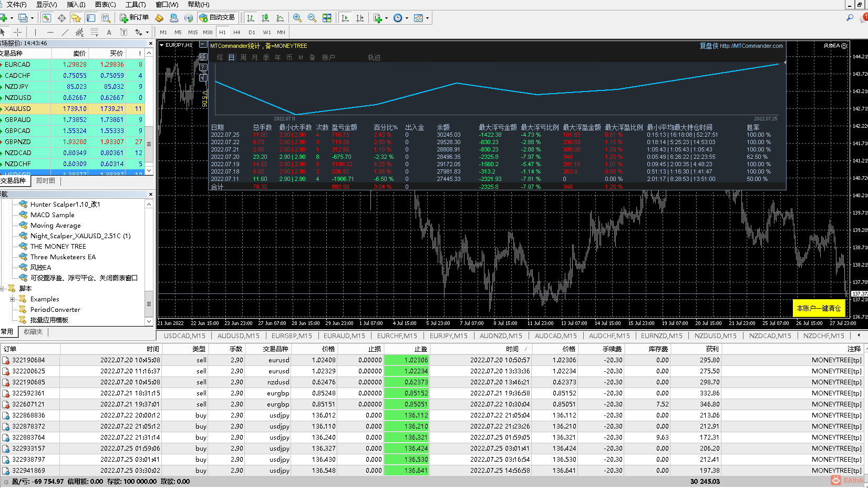Click the 新订单 (New Order) toolbar button
Screen dimensions: 868x488
coord(134,18)
